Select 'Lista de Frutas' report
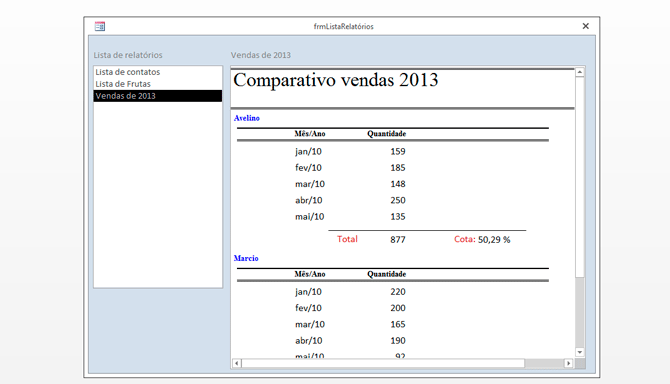Screen dimensions: 670x384 (x=158, y=84)
